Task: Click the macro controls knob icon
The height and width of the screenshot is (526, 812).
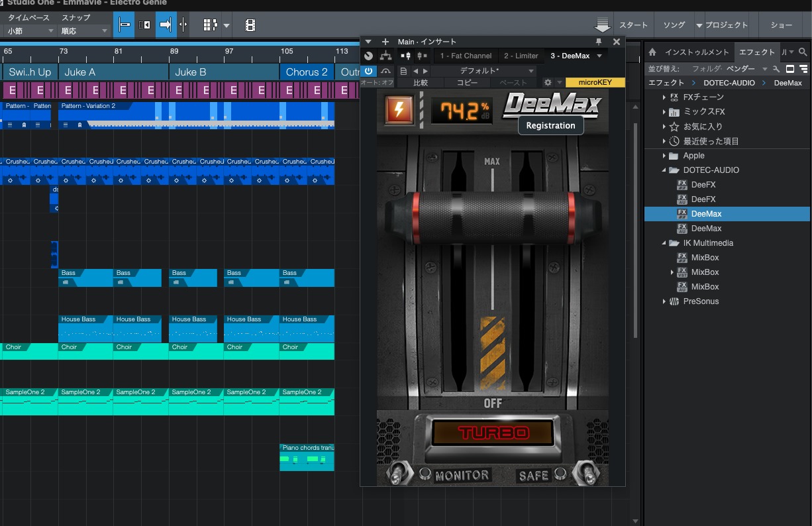Action: 369,56
